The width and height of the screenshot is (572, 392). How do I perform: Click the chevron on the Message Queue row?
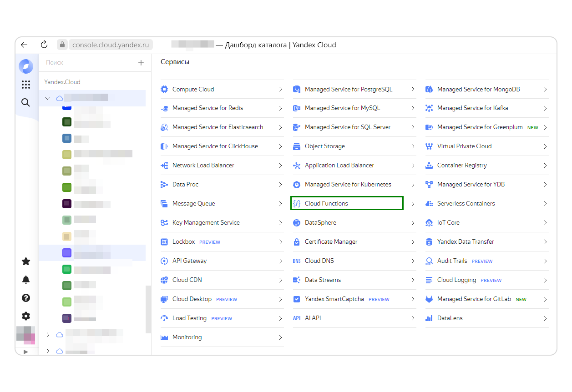click(280, 204)
